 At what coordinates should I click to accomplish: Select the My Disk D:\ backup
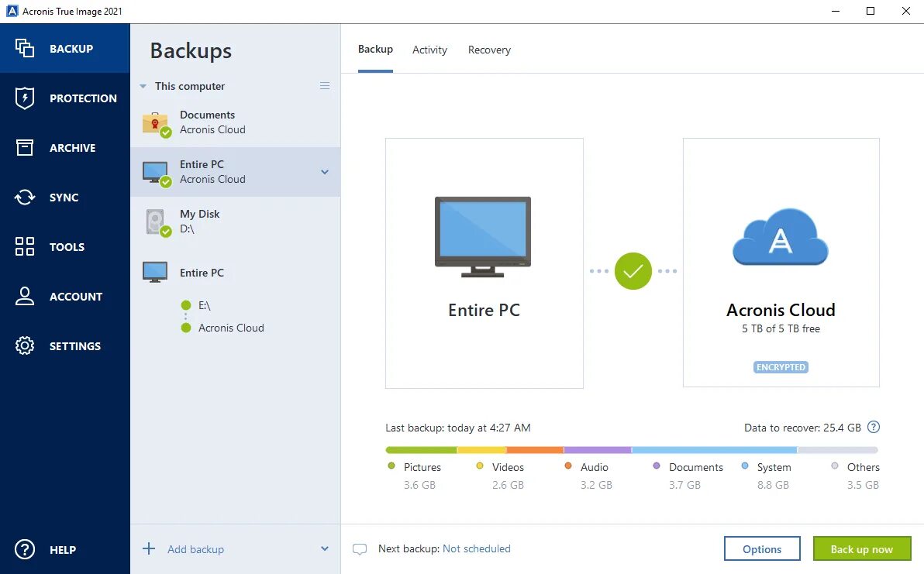click(x=235, y=222)
